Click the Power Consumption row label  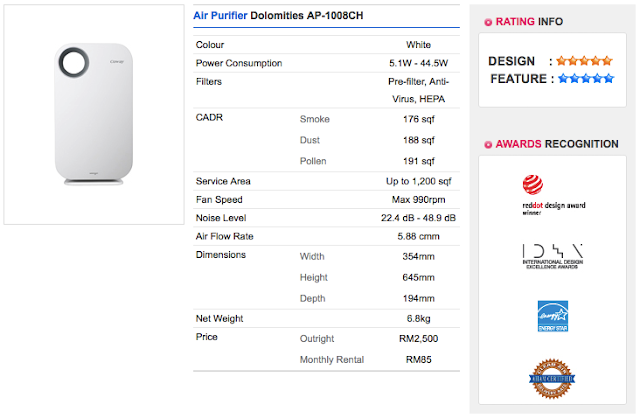[x=239, y=63]
